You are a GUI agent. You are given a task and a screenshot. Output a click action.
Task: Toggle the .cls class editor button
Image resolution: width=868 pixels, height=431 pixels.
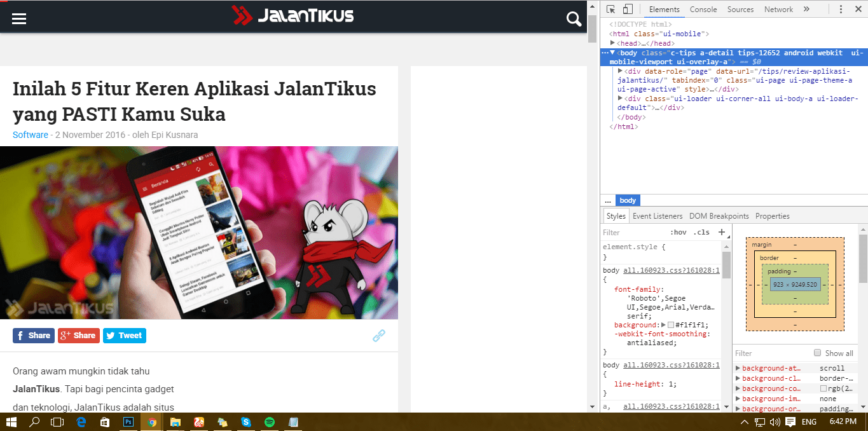[x=701, y=233]
